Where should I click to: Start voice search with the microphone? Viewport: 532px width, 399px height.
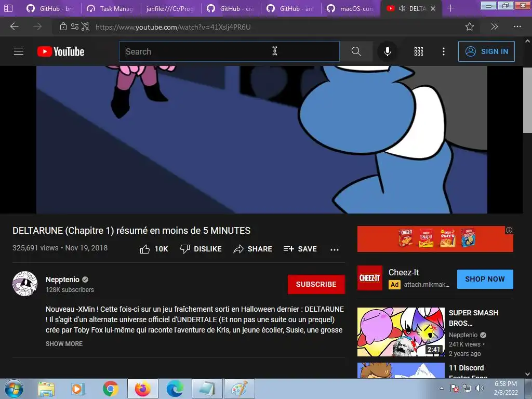[x=387, y=51]
